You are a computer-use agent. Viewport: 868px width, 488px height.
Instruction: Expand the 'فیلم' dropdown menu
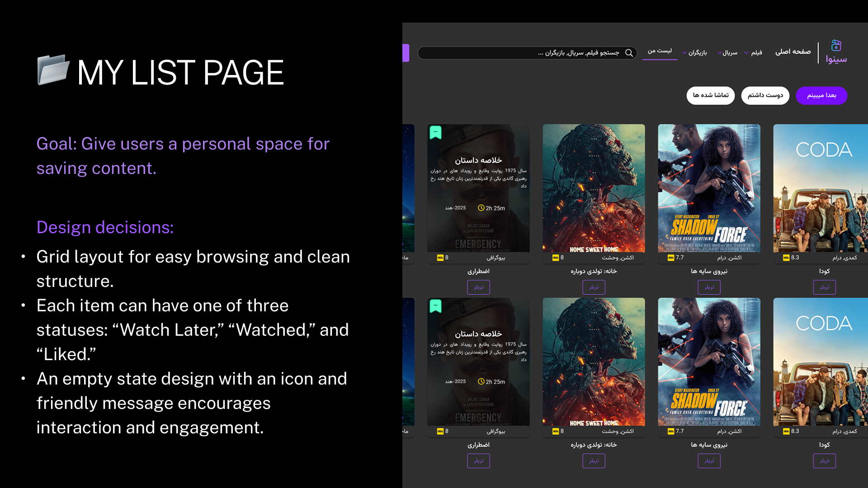click(x=754, y=53)
